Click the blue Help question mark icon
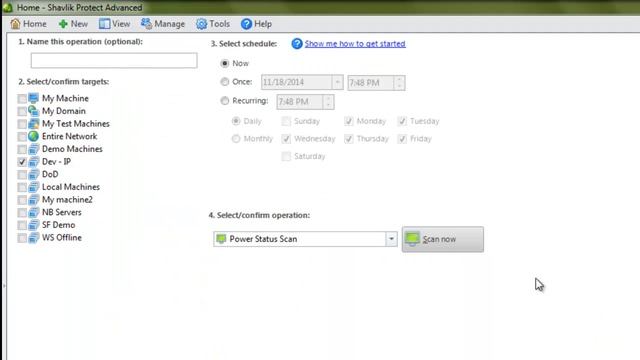640x360 pixels. (246, 24)
